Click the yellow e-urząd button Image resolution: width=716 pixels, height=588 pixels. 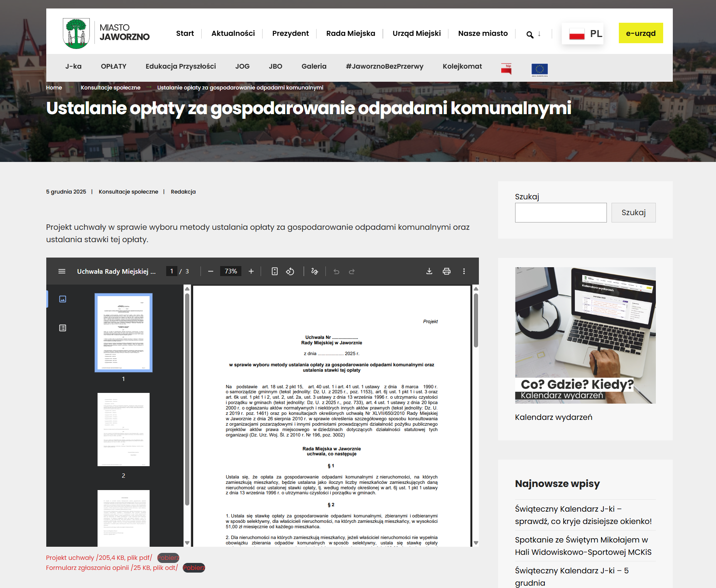640,34
